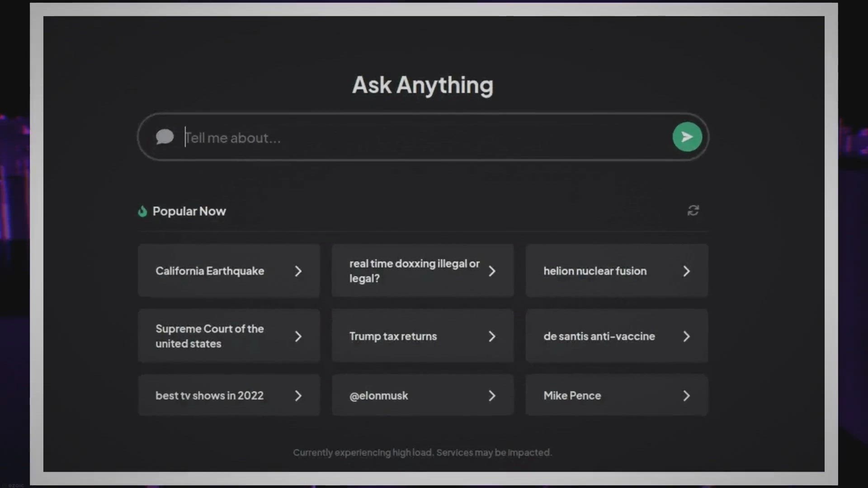Open the de santis anti-vaccine topic

599,337
